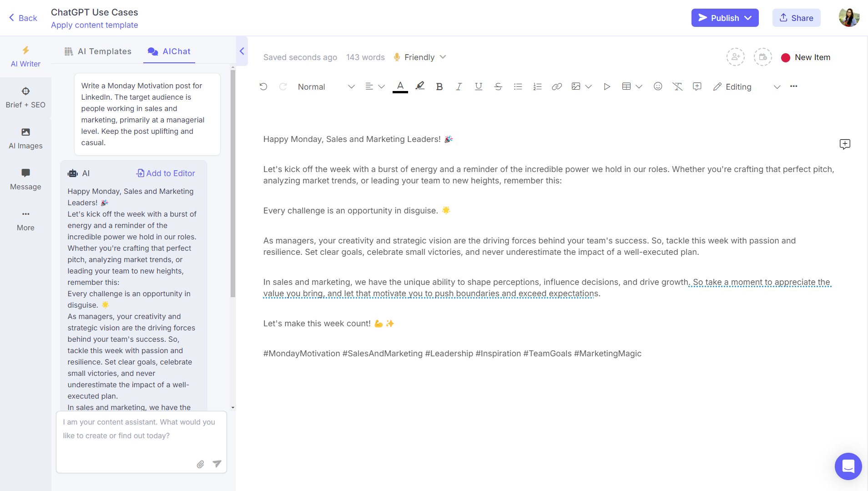Open the Brief + SEO panel
This screenshot has height=491, width=868.
pyautogui.click(x=25, y=96)
